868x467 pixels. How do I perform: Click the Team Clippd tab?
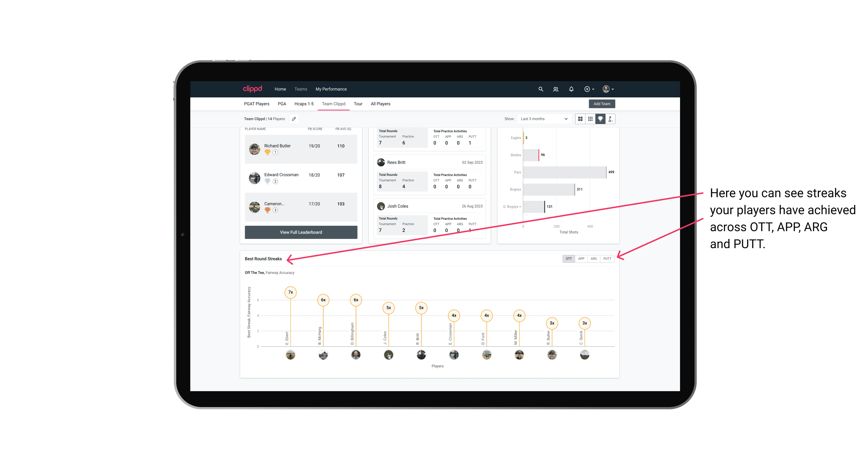coord(334,104)
